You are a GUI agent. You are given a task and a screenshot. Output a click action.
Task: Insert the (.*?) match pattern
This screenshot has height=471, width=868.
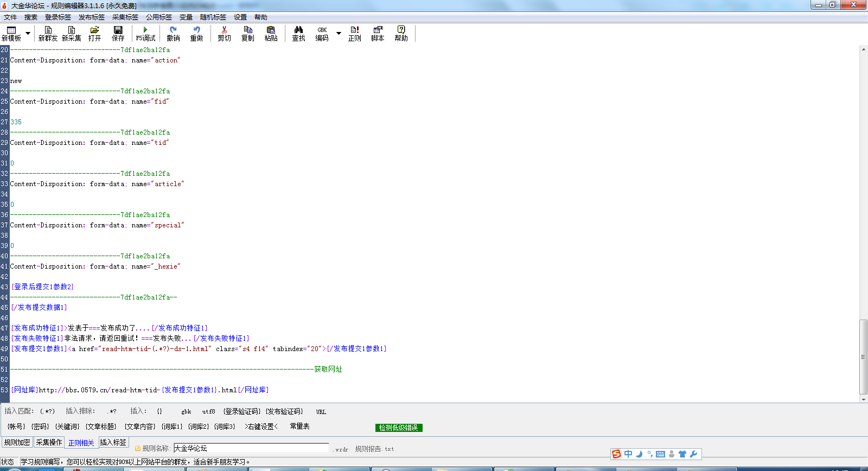(47, 411)
